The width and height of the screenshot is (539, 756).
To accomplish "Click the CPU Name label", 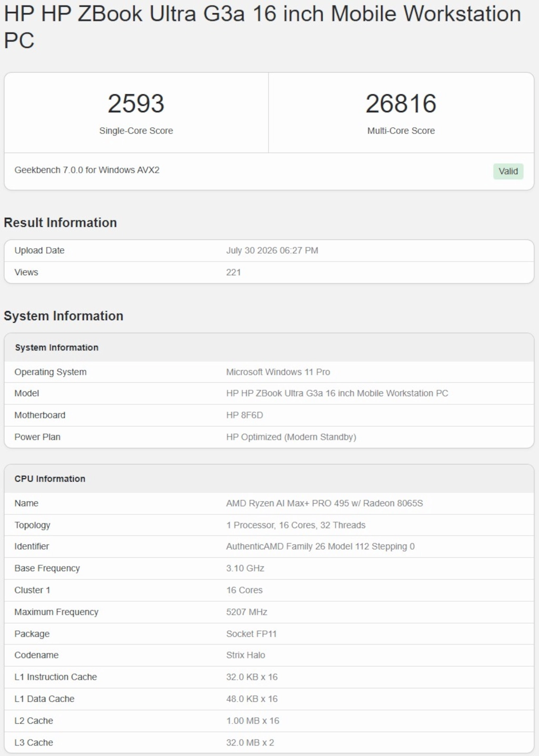I will 26,503.
